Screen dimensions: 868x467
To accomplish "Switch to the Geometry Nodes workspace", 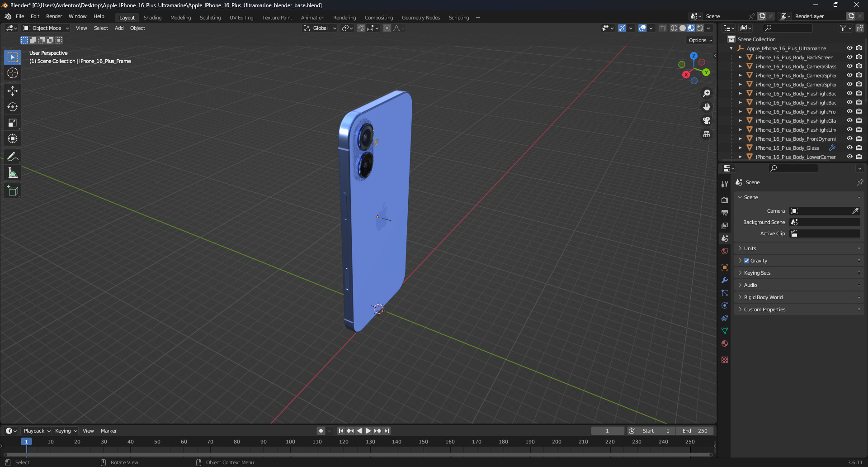I will pos(420,18).
